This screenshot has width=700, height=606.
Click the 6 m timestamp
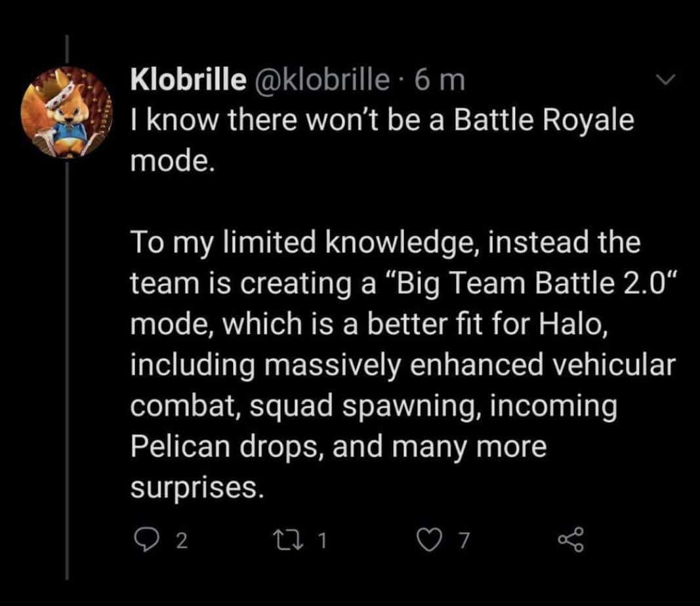coord(440,80)
